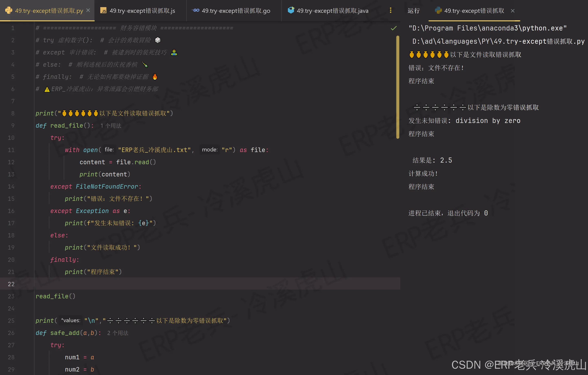Screen dimensions: 588x375
Task: Click the Java file icon on fourth tab
Action: click(x=291, y=10)
